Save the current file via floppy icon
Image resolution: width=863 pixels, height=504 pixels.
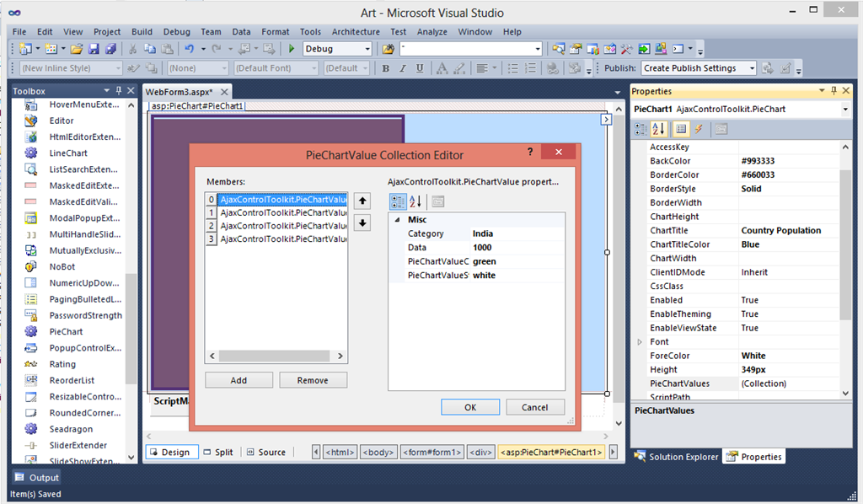[x=94, y=49]
